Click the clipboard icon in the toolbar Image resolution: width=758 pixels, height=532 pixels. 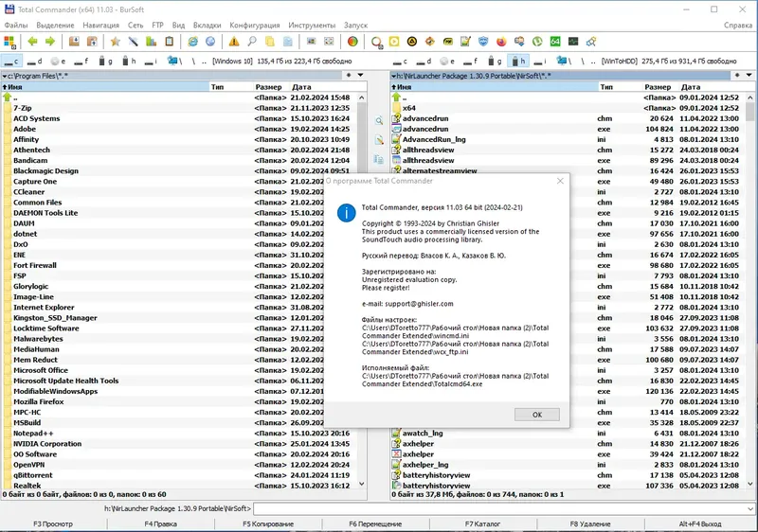click(x=170, y=42)
